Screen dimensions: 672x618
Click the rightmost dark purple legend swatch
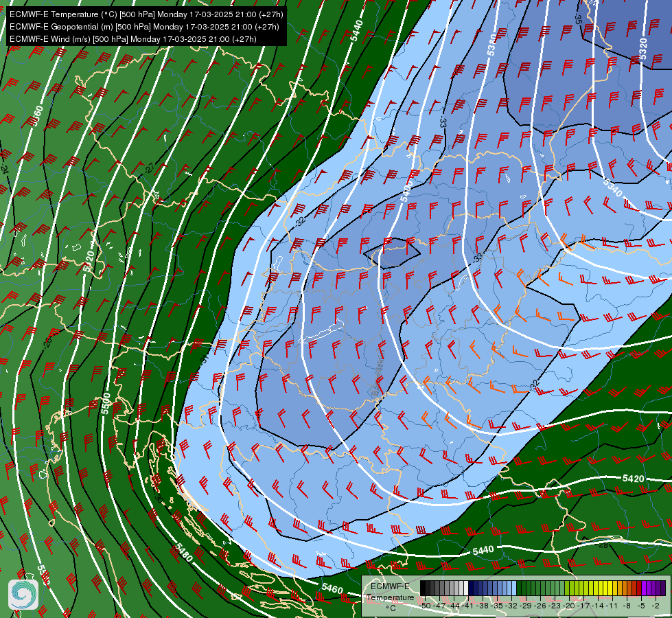click(662, 588)
